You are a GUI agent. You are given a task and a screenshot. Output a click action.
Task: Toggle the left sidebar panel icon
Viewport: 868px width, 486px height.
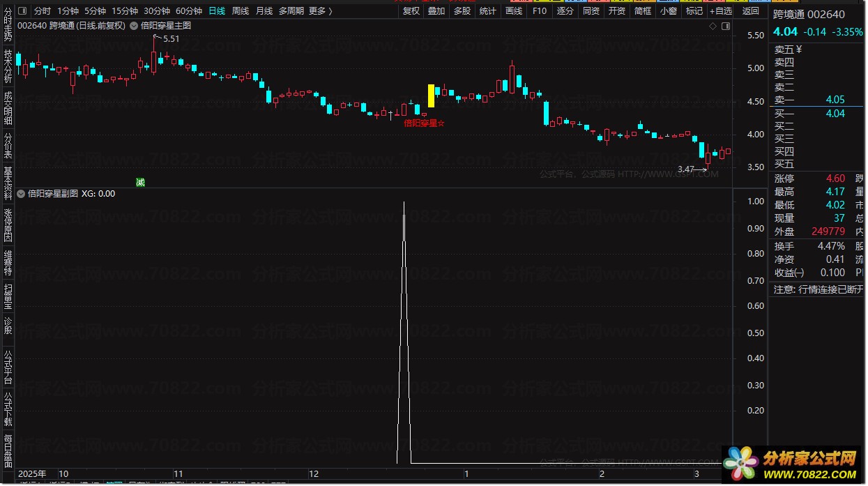point(23,11)
